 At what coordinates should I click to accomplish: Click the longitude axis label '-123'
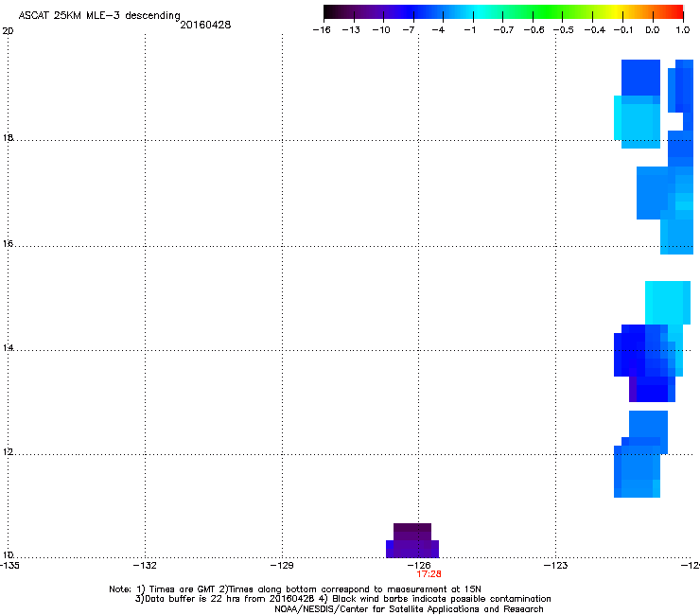coord(556,566)
